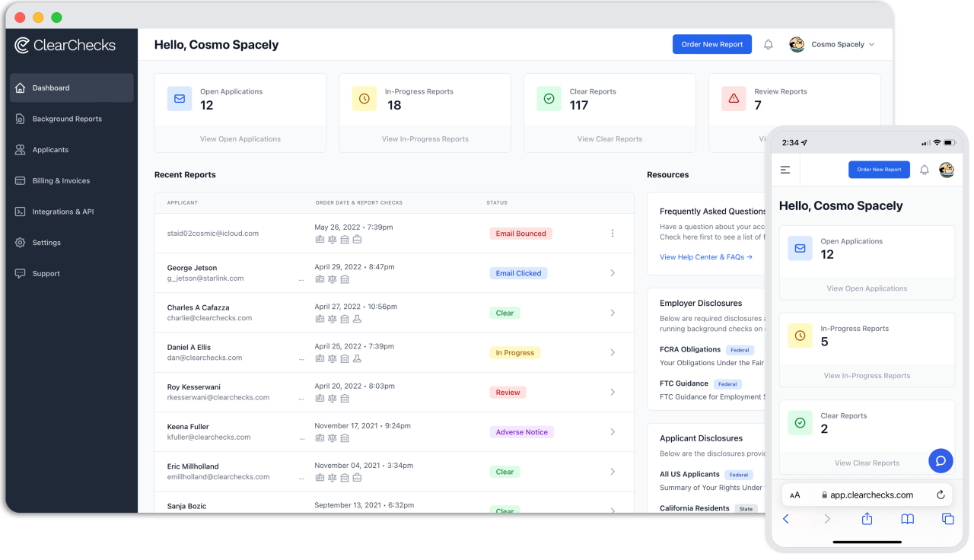Screen dimensions: 974x560
Task: Click the desktop Order New Report button
Action: point(711,45)
